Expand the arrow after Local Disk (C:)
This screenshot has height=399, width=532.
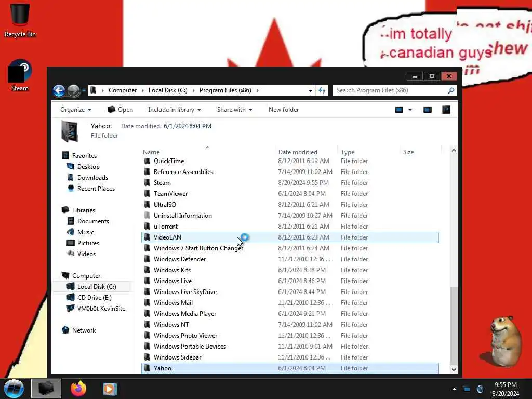(193, 90)
